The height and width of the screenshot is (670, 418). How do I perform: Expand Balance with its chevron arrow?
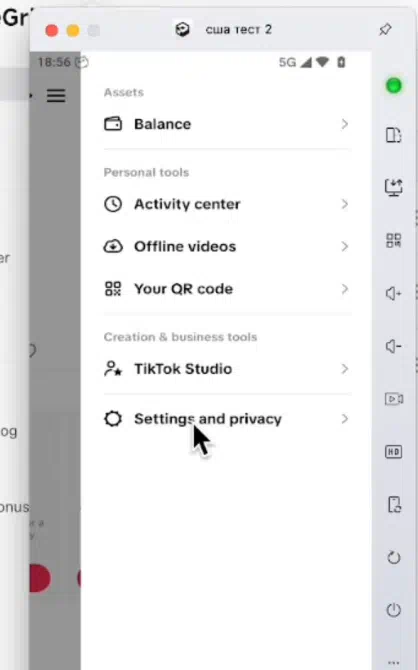tap(344, 124)
